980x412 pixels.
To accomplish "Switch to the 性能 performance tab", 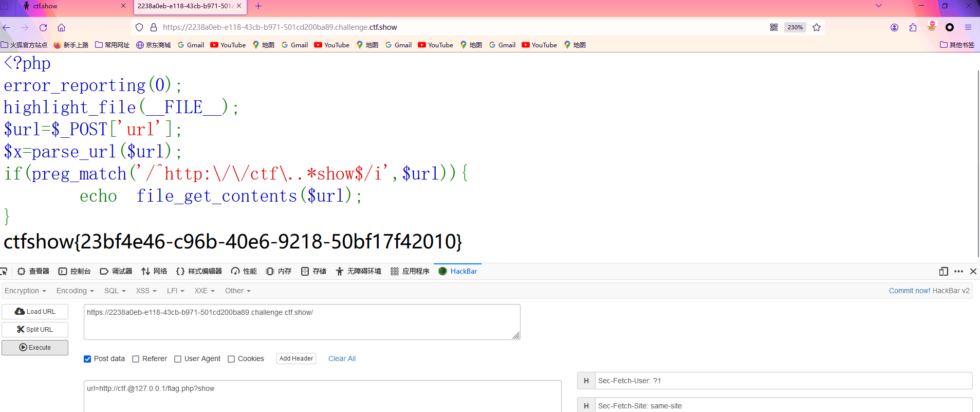I will (244, 271).
